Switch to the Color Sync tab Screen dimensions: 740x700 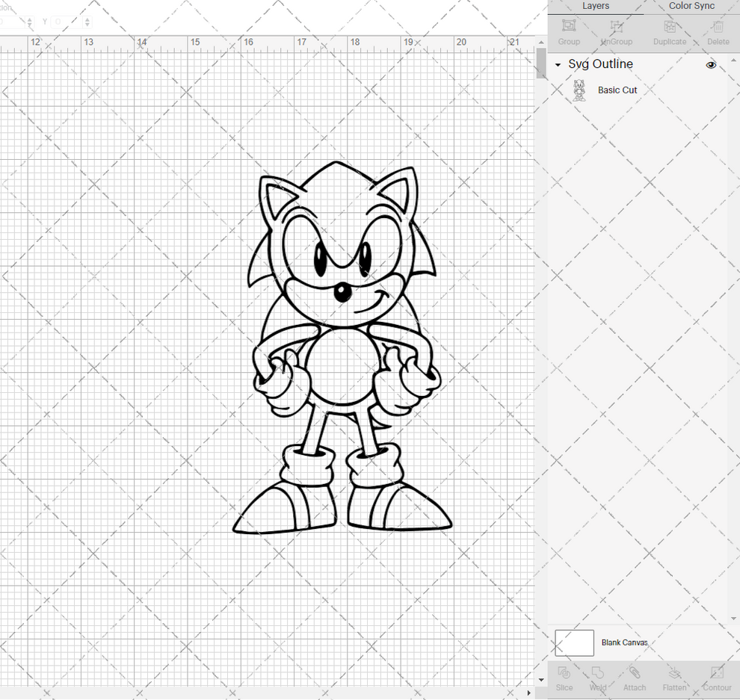point(691,6)
